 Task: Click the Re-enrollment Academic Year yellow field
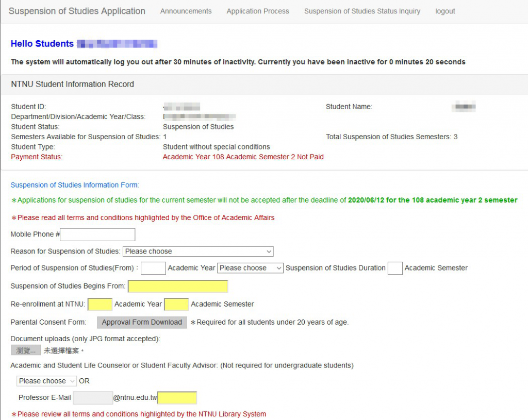[100, 304]
